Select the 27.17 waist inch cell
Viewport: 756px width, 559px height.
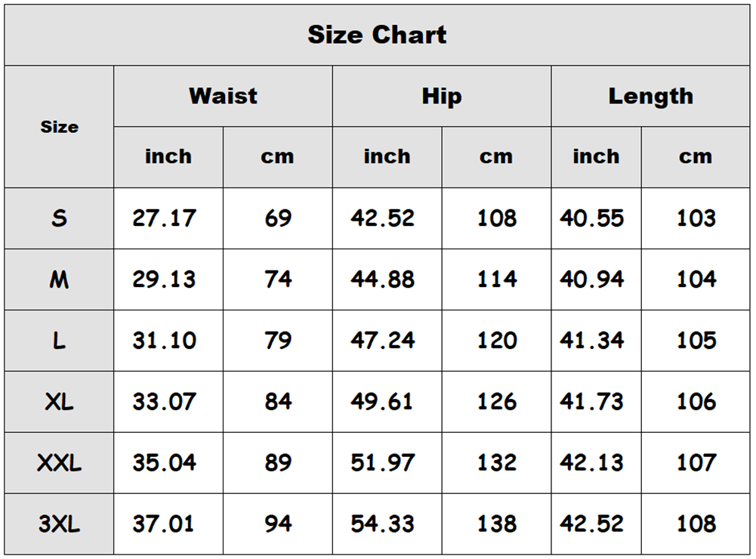click(168, 218)
